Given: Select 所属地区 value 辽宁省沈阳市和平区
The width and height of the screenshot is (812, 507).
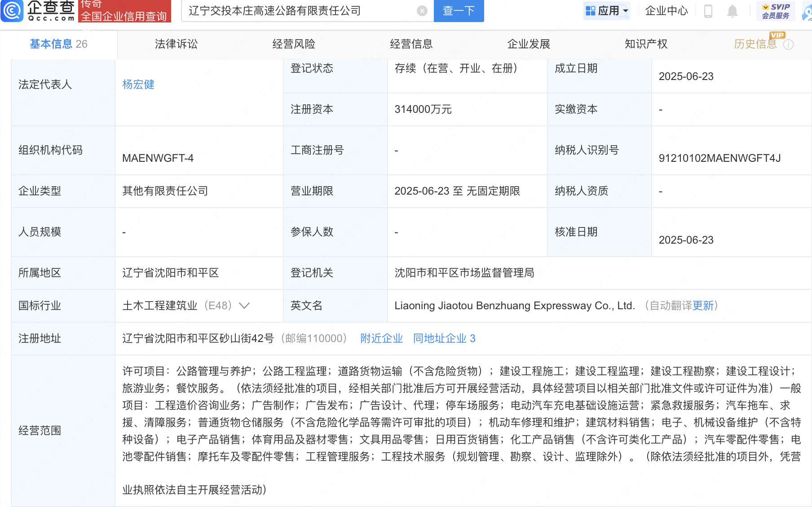Looking at the screenshot, I should [171, 273].
